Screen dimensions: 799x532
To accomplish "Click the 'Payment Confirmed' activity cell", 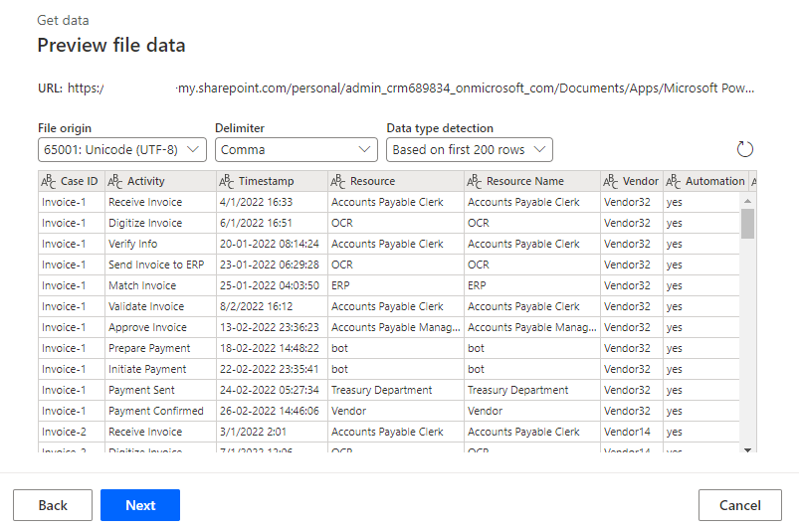I will [x=160, y=411].
